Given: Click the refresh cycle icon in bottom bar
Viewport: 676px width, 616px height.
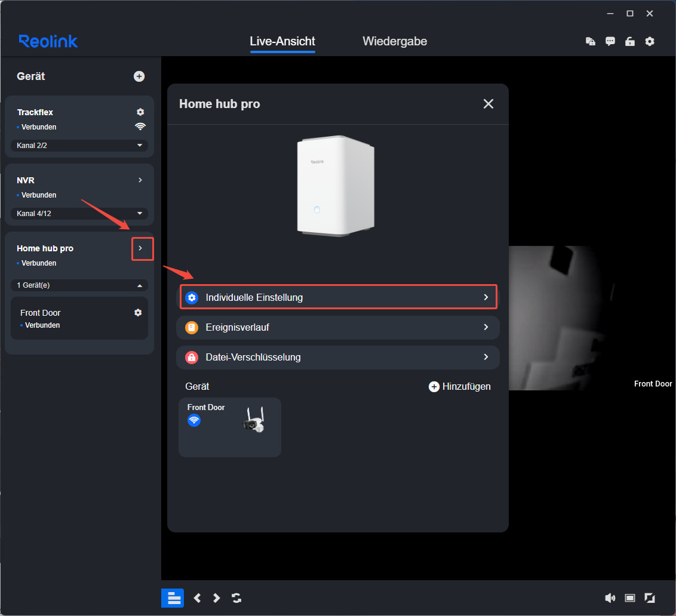Looking at the screenshot, I should pos(236,598).
